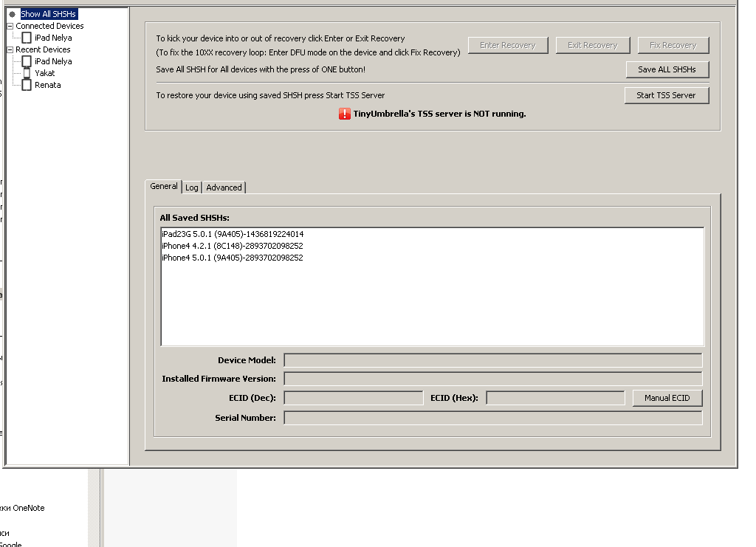Select iPhone4 5.0.1 (9A405) SHSH entry
Image resolution: width=756 pixels, height=547 pixels.
tap(233, 258)
